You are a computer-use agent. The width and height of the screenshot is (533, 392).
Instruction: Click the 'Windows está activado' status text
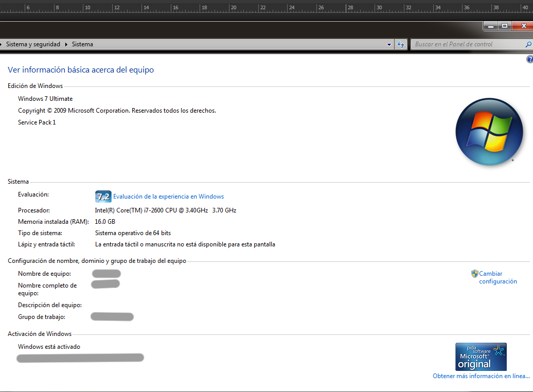tap(49, 347)
